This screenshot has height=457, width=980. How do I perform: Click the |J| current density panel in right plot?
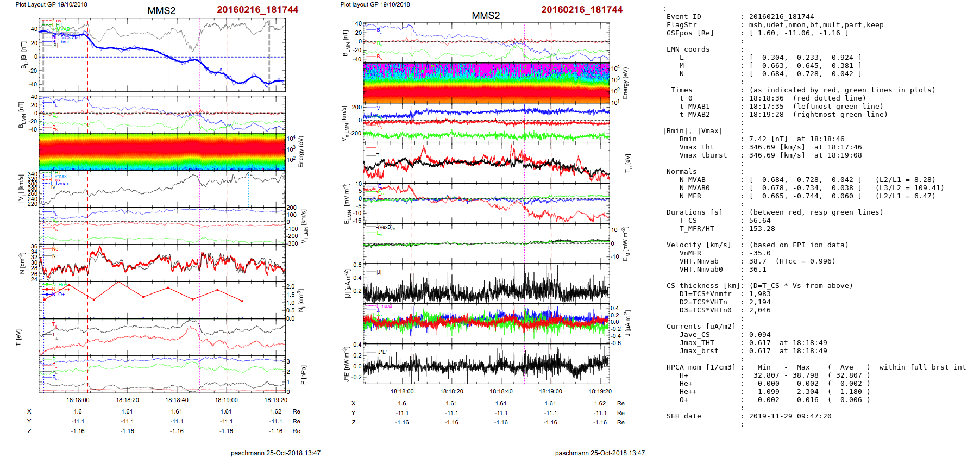[x=486, y=284]
